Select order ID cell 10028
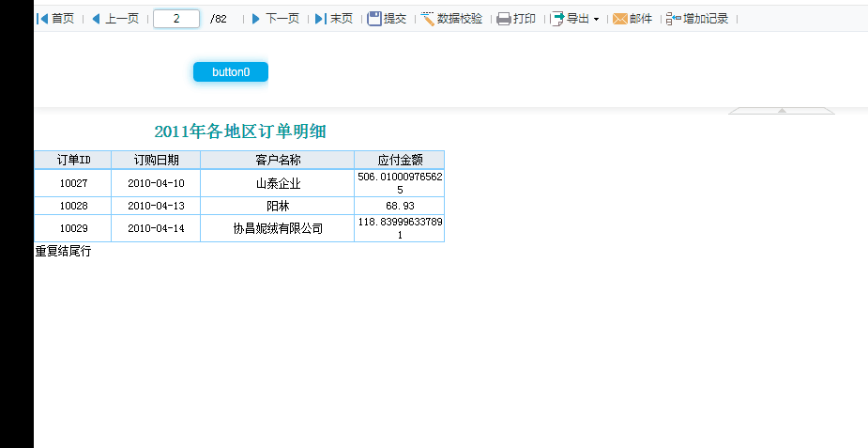The height and width of the screenshot is (448, 868). tap(73, 206)
